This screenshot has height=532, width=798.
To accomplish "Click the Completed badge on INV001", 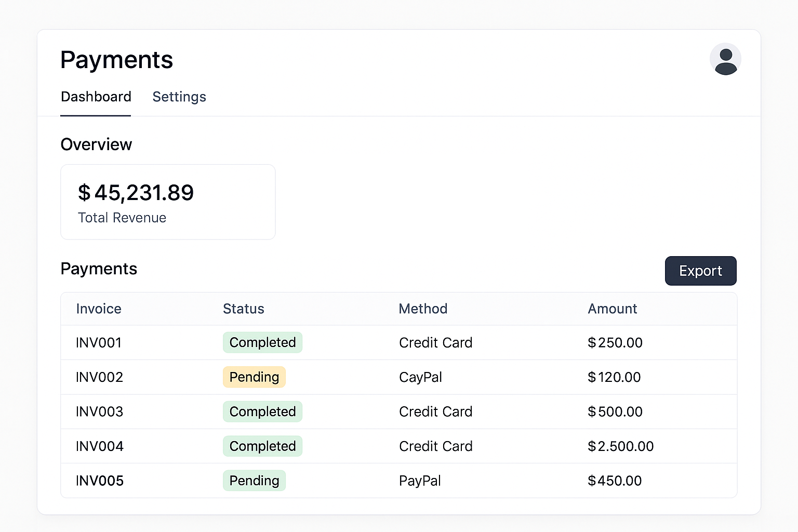I will tap(262, 342).
